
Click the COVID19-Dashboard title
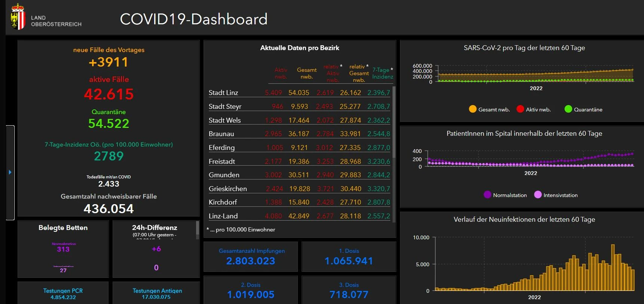click(193, 19)
